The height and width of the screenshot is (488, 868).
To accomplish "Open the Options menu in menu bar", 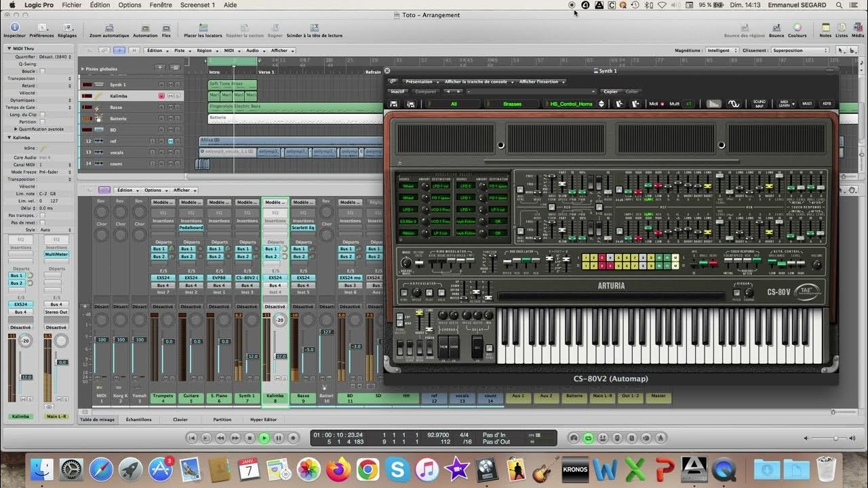I will pos(130,5).
